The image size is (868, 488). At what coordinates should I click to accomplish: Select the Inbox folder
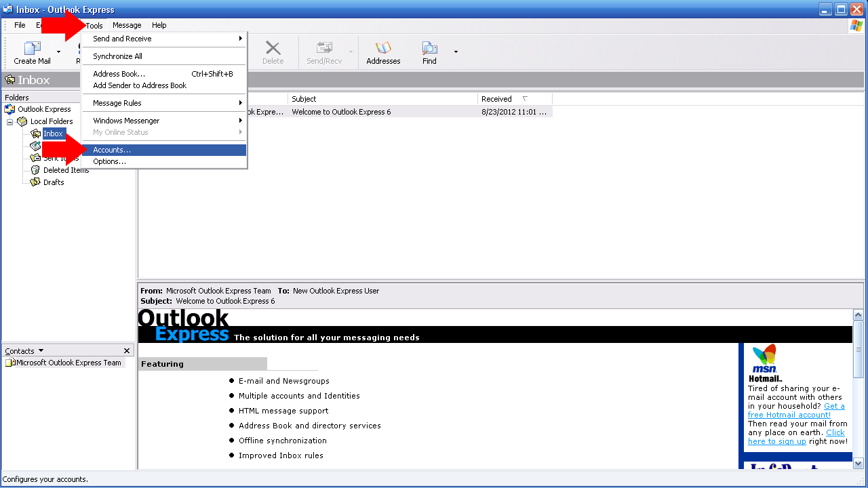coord(53,134)
